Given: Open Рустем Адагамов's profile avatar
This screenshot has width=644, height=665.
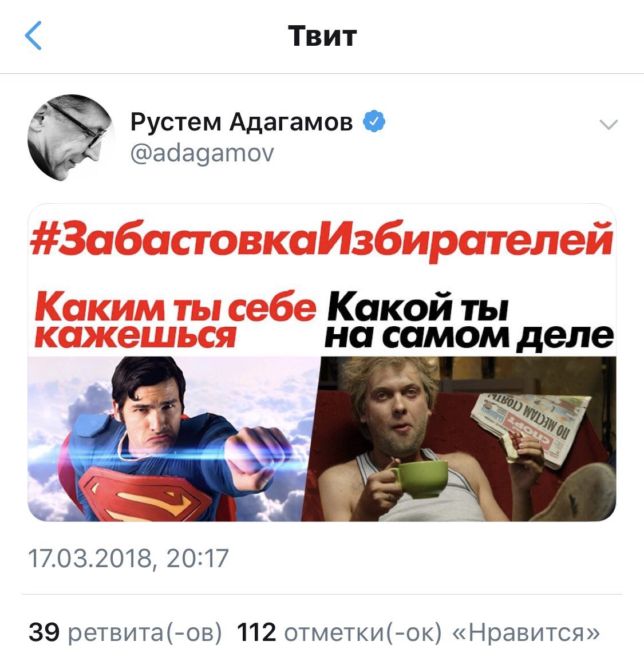Looking at the screenshot, I should coord(72,138).
